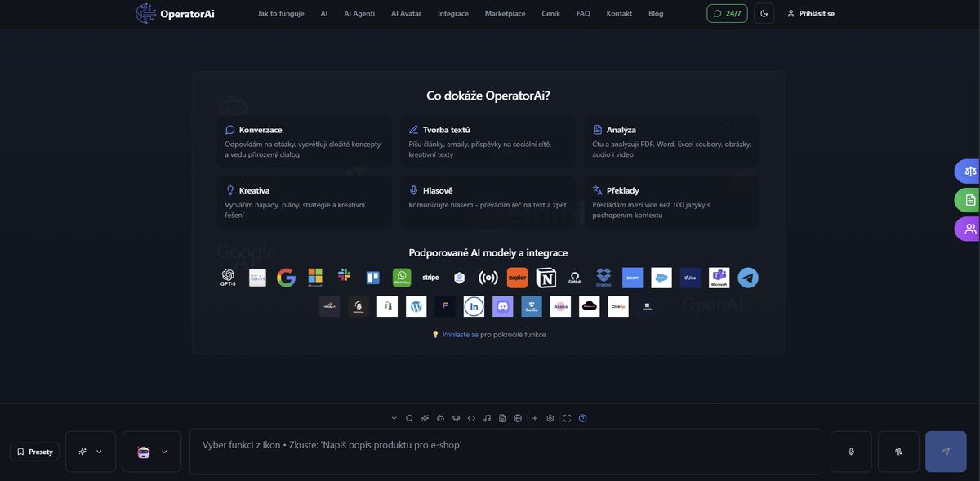Click the Přihlásit se button
Viewport: 980px width, 481px height.
[x=810, y=13]
